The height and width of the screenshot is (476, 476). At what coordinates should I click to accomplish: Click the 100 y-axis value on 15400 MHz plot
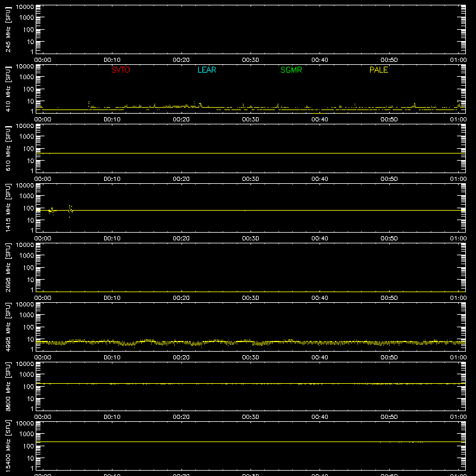[29, 446]
